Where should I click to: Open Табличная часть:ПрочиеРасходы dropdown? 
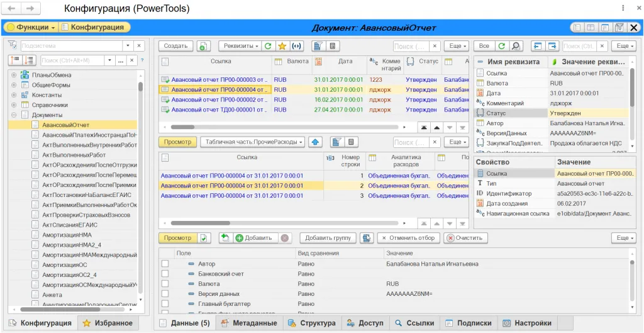coord(252,142)
